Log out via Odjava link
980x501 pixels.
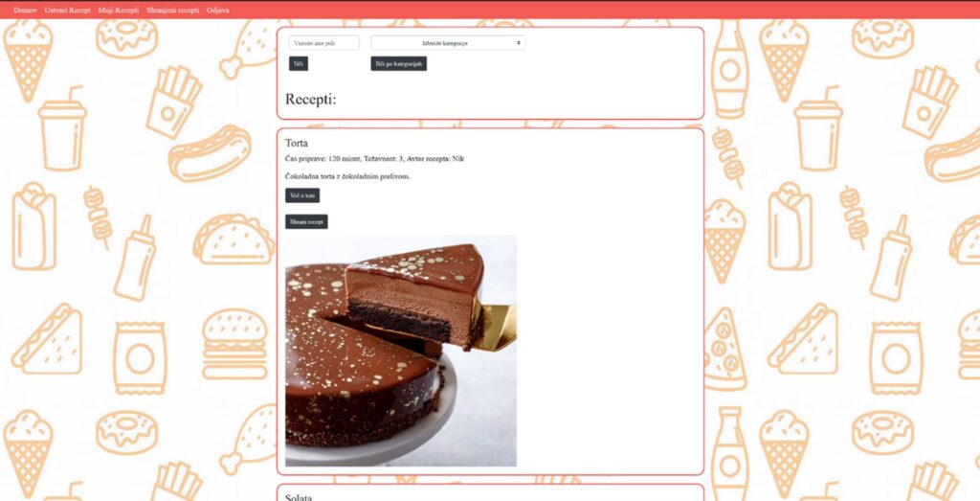(x=217, y=10)
